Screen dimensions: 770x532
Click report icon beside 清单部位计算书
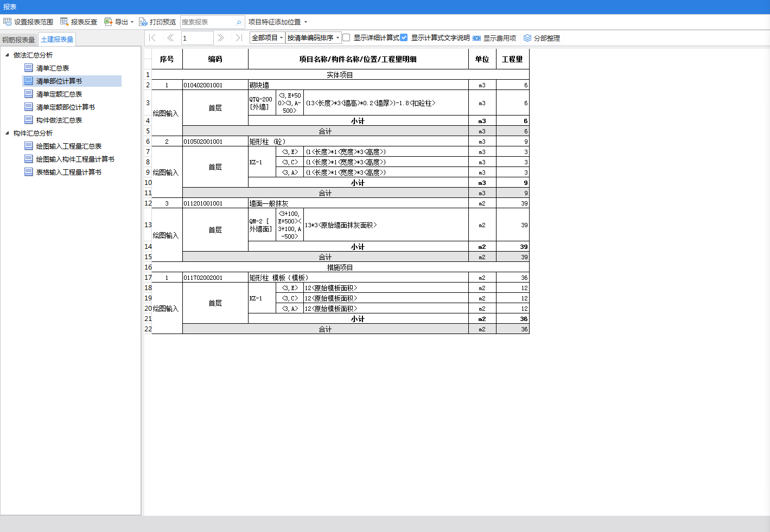[x=29, y=81]
